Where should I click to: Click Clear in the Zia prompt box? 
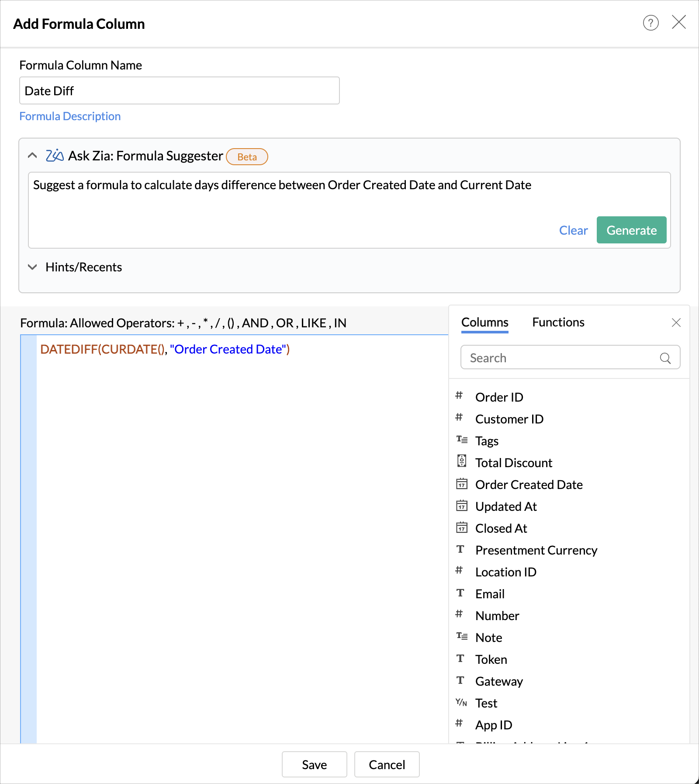tap(573, 230)
